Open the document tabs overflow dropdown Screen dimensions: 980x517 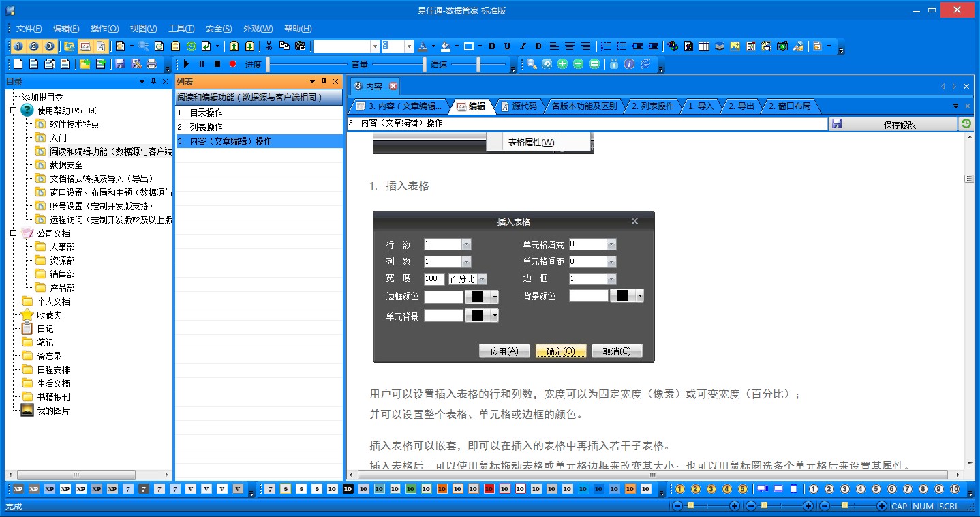point(955,106)
